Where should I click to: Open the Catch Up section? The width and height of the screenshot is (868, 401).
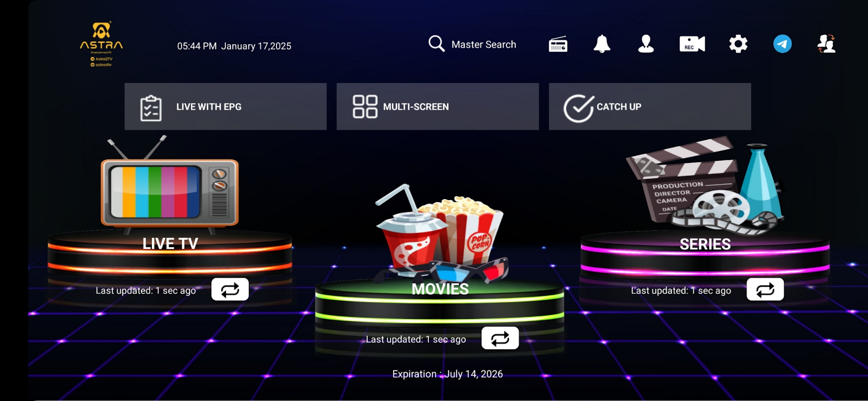click(650, 106)
